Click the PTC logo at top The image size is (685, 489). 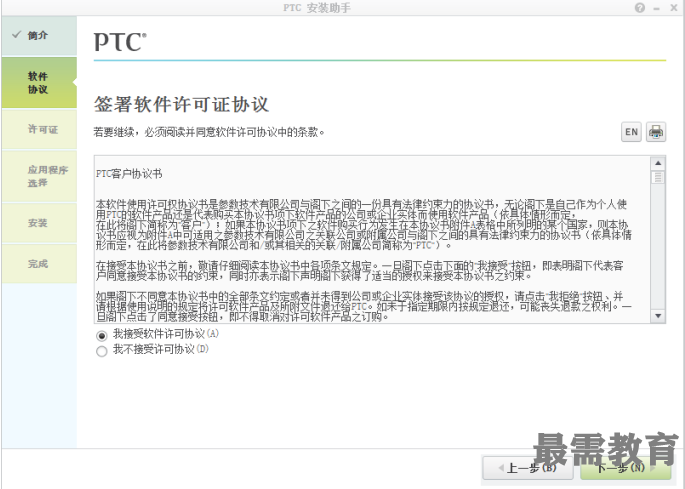pos(120,42)
